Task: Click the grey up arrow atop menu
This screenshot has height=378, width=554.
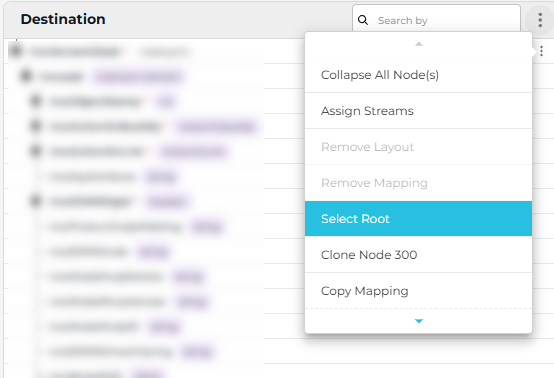Action: click(419, 44)
